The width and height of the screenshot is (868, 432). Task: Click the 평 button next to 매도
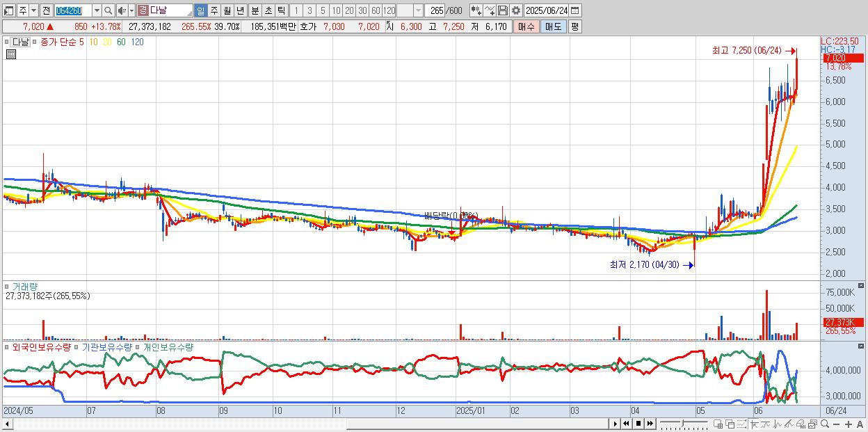tap(574, 26)
